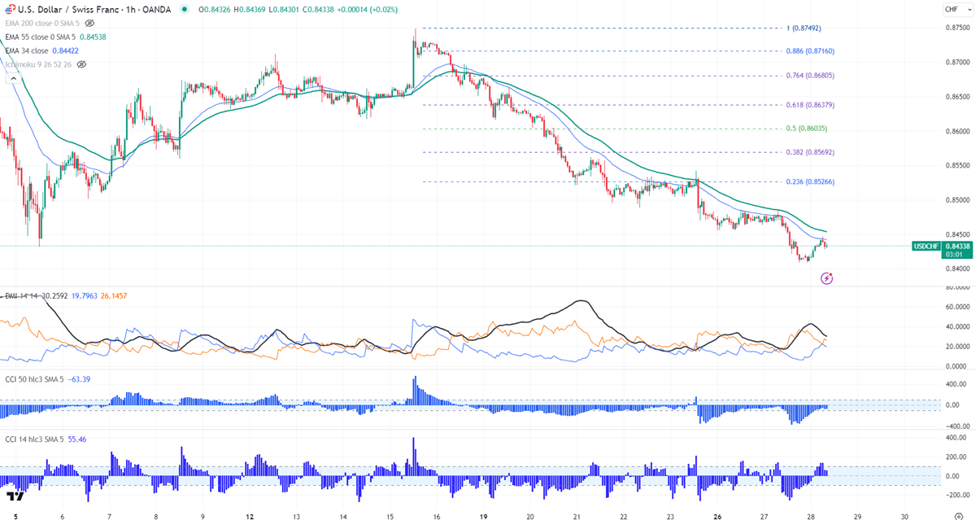Select the Fibonacci 0.236 (0.85266) level label

pyautogui.click(x=811, y=181)
